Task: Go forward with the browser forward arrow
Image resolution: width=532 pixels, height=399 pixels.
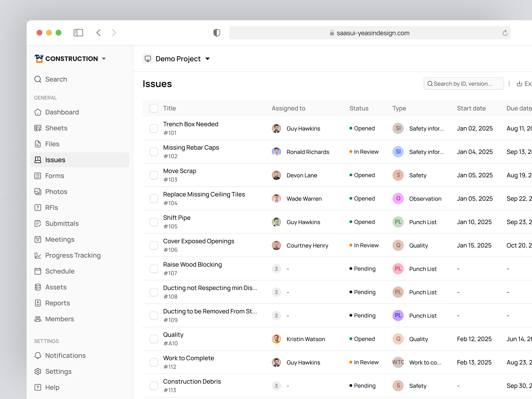Action: [x=114, y=33]
